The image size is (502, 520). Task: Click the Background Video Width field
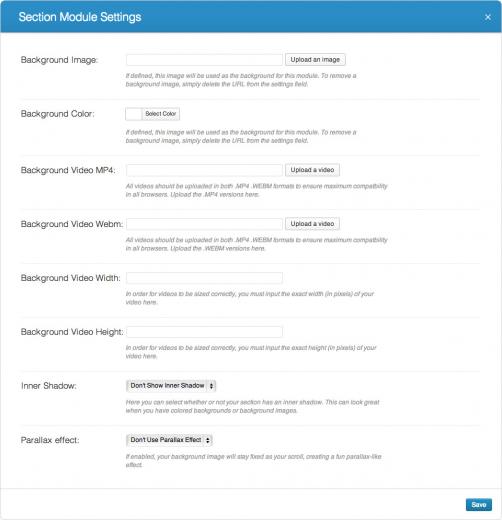[204, 278]
